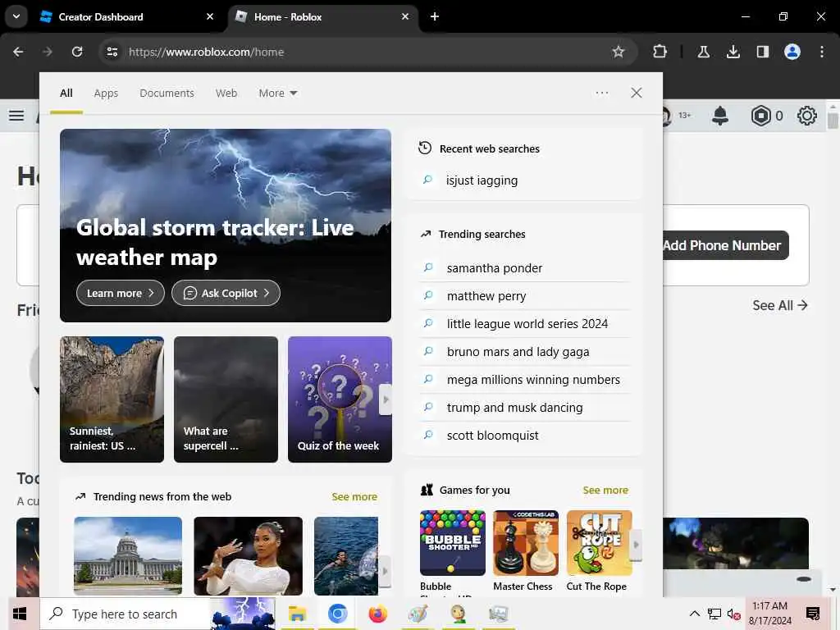Advance highlight cards with right arrow
840x630 pixels.
point(386,399)
